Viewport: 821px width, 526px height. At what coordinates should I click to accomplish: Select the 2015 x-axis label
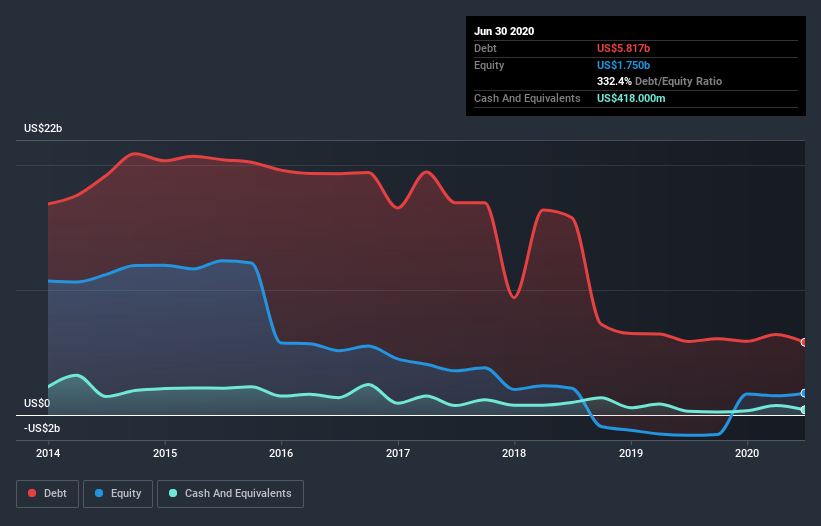165,453
